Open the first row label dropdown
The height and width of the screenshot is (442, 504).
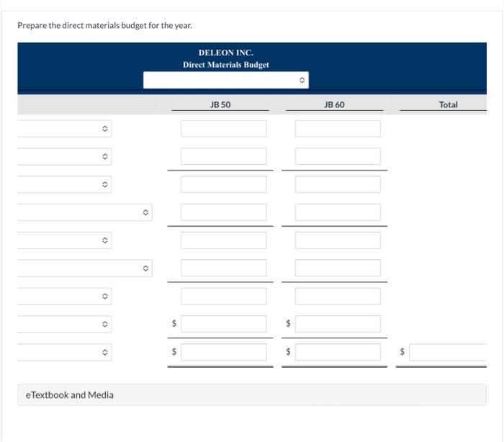(x=65, y=129)
